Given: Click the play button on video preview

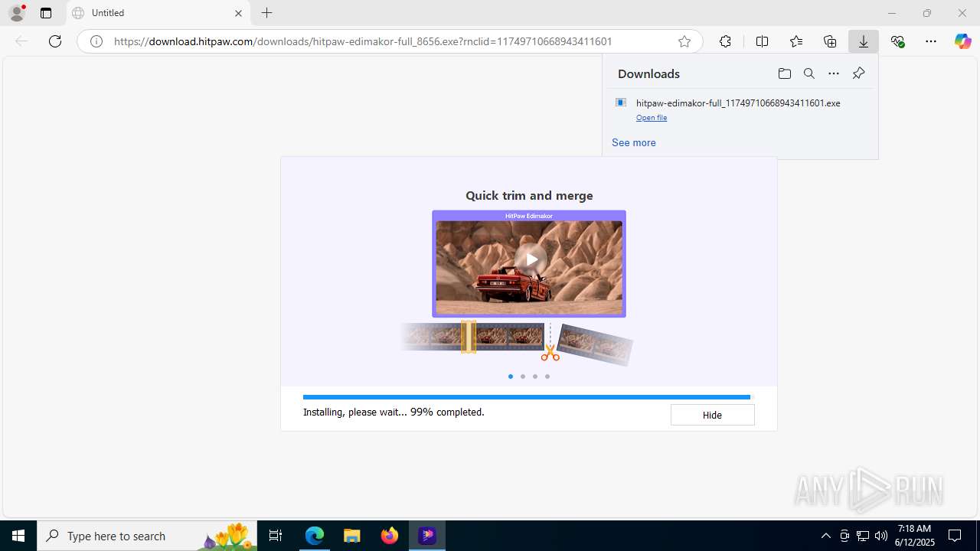Looking at the screenshot, I should coord(531,259).
